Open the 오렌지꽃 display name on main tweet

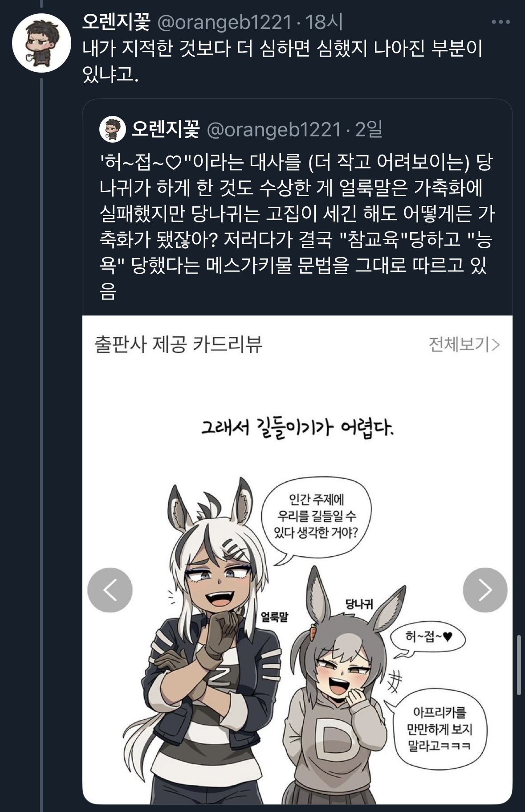tap(117, 22)
